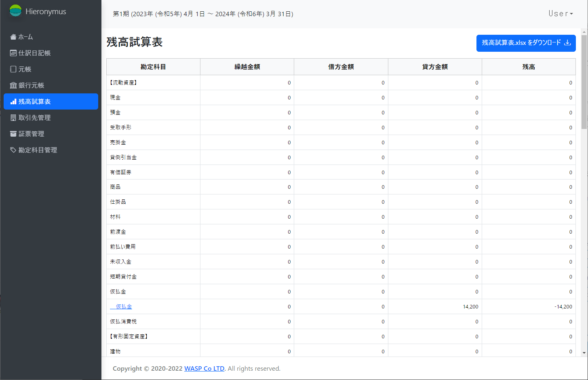Click the download icon on the xlsx button
This screenshot has width=588, height=380.
click(x=567, y=42)
